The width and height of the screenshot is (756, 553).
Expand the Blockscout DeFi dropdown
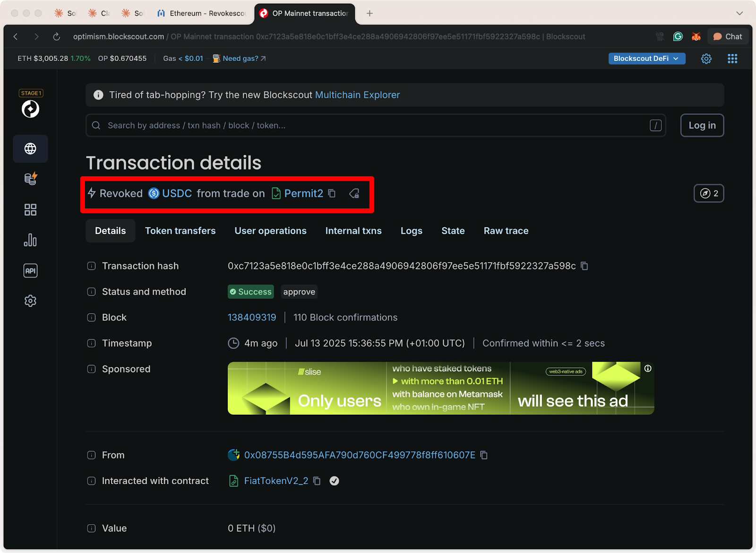tap(646, 59)
